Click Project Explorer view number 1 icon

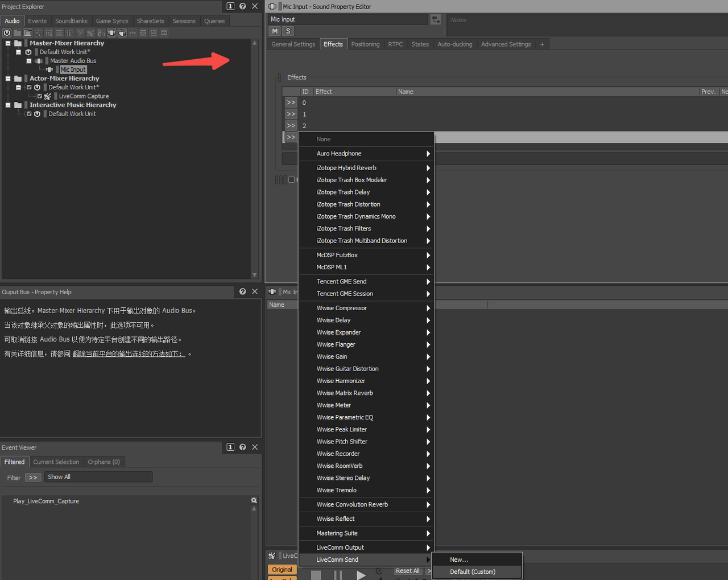pyautogui.click(x=230, y=6)
